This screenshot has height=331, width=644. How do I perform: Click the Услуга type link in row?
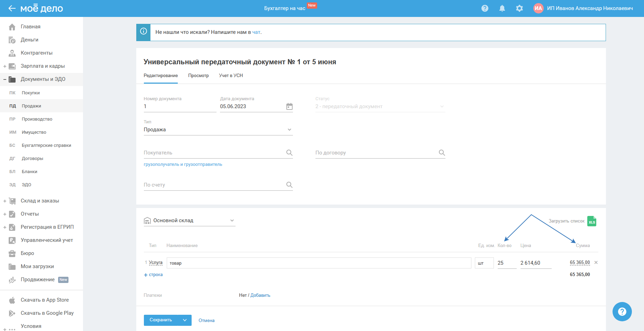pos(156,263)
